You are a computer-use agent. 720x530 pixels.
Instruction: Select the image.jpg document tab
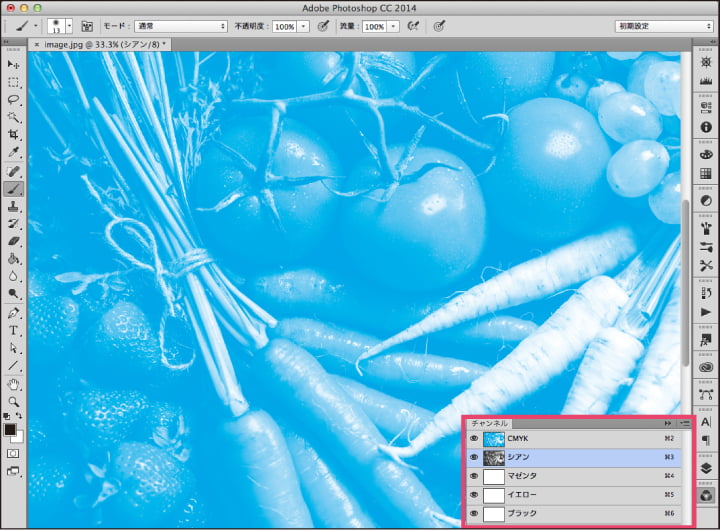coord(98,45)
